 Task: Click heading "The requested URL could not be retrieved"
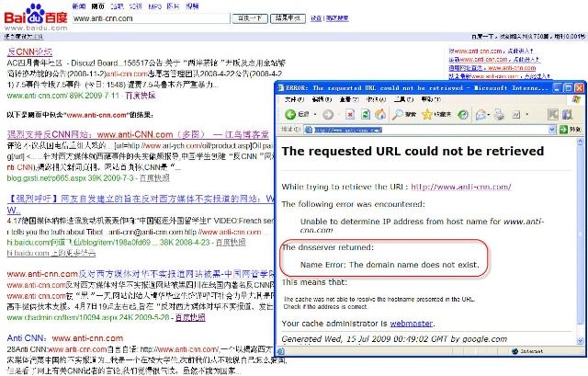[413, 151]
